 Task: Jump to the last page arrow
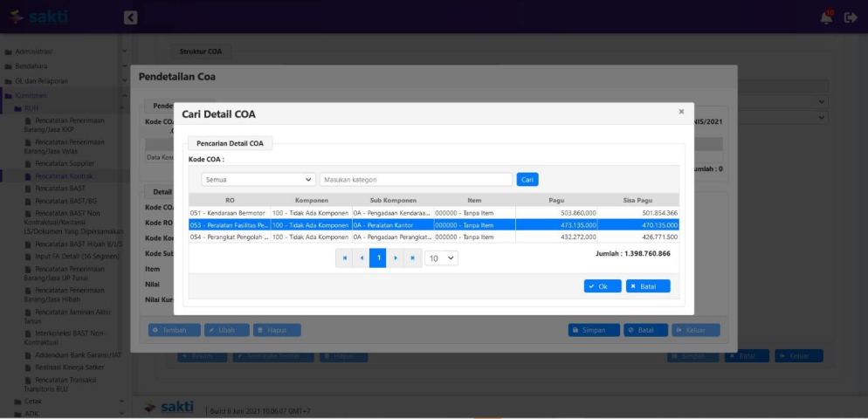pyautogui.click(x=412, y=258)
